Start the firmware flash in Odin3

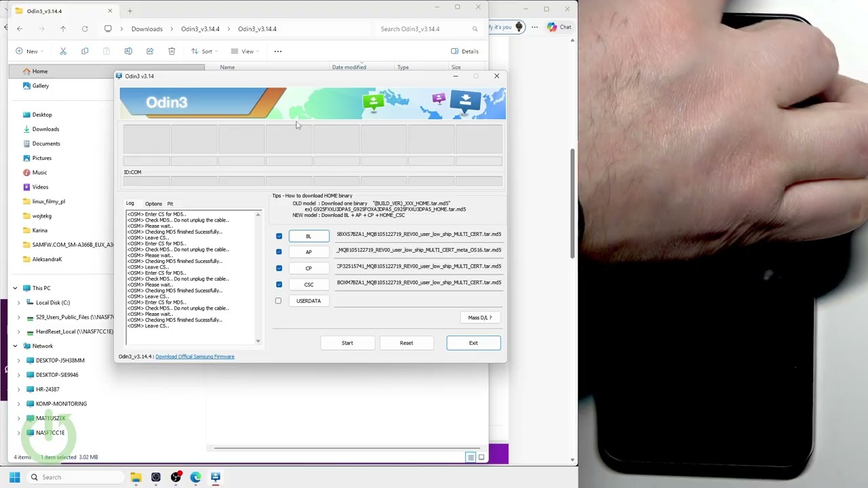[x=347, y=343]
